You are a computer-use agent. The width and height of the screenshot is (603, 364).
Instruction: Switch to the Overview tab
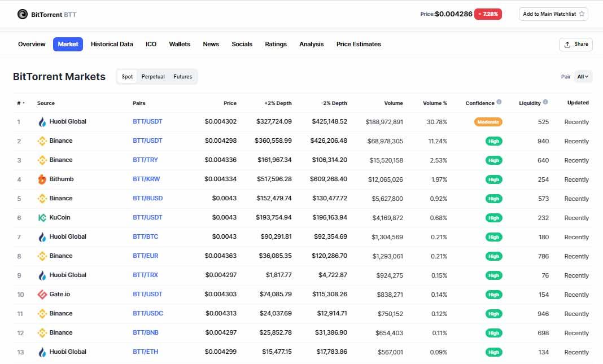pyautogui.click(x=32, y=44)
